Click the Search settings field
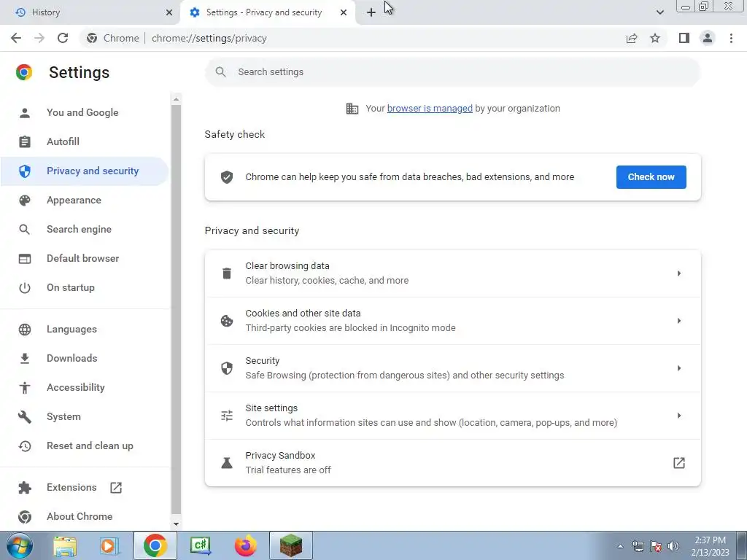The image size is (747, 560). click(452, 72)
